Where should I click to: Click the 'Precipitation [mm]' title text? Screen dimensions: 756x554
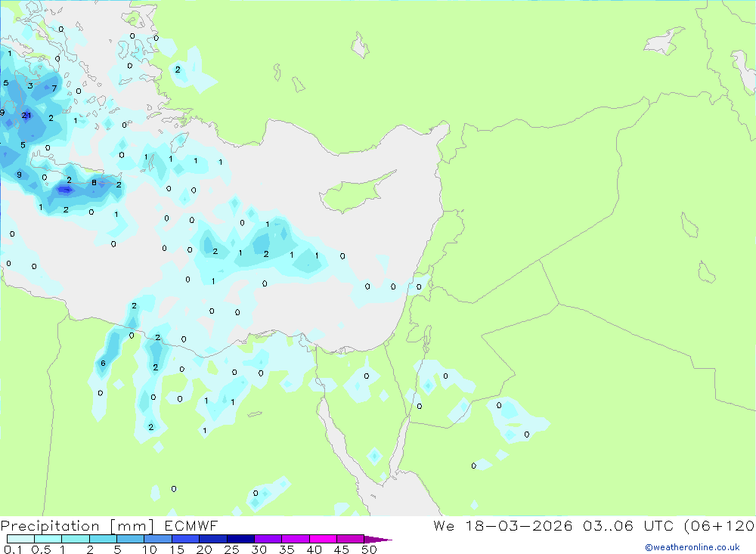pyautogui.click(x=77, y=526)
